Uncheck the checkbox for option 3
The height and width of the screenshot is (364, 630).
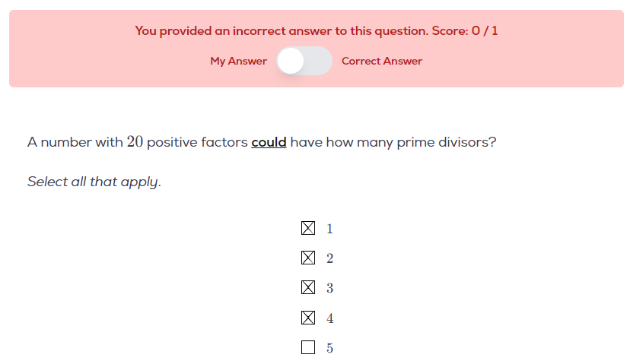tap(308, 287)
